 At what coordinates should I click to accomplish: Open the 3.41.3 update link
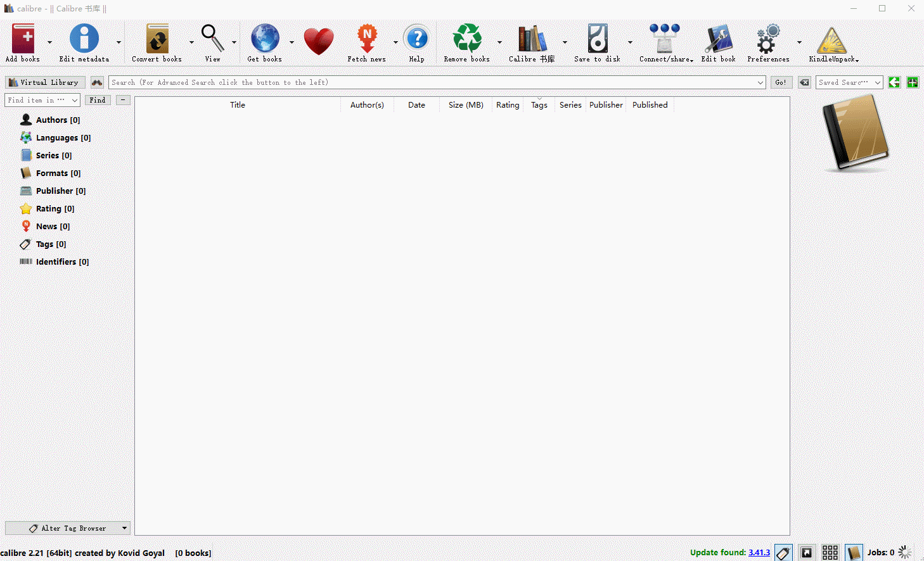[759, 553]
